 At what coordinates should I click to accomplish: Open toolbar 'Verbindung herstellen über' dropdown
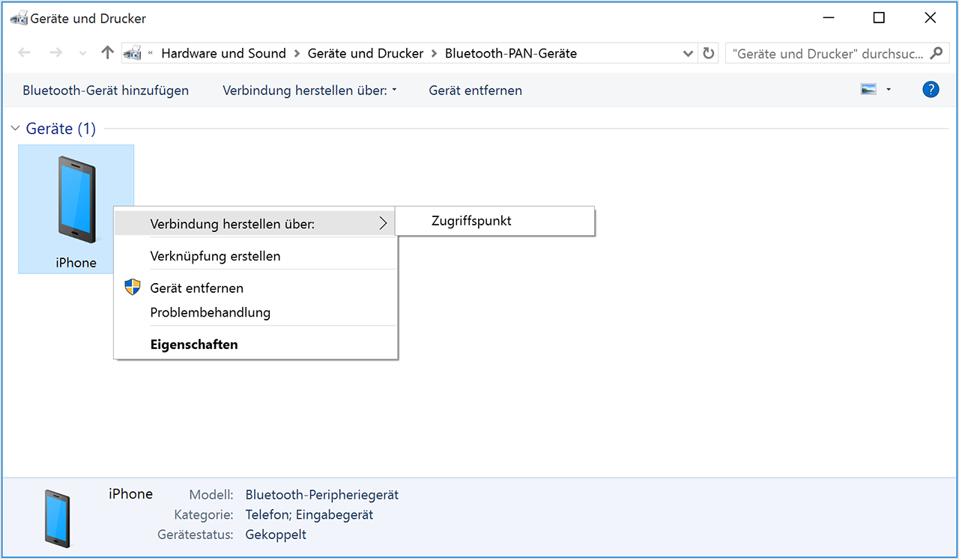(309, 91)
